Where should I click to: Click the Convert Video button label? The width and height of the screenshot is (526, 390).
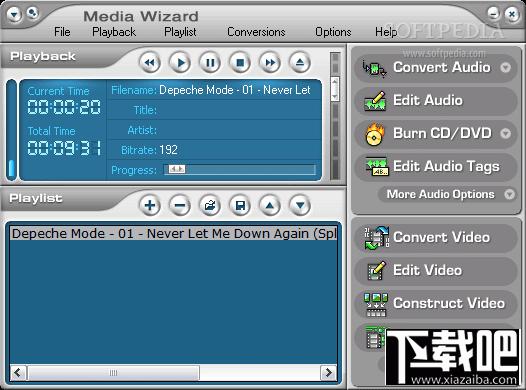(x=441, y=237)
